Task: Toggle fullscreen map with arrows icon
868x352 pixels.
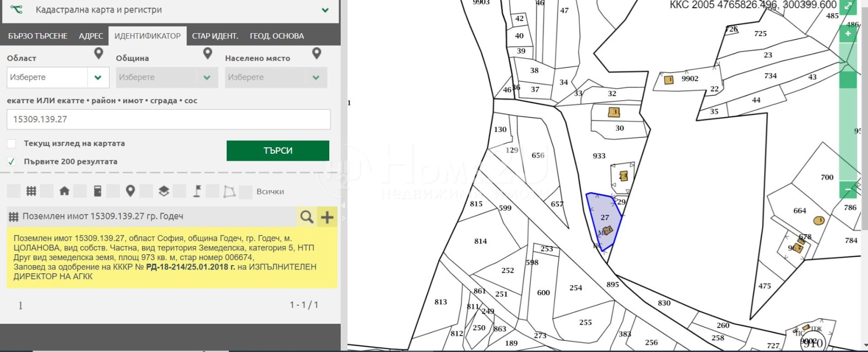Action: click(x=847, y=7)
